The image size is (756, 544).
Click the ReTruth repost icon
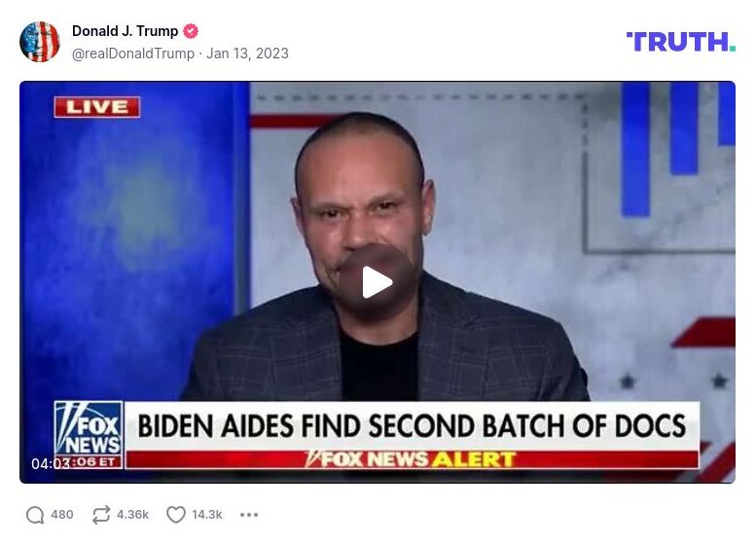tap(101, 515)
